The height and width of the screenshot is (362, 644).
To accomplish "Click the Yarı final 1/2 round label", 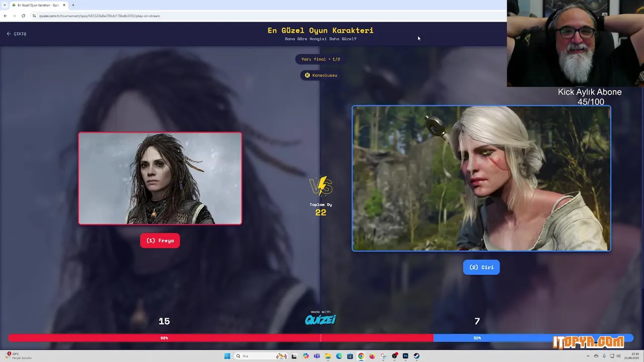I will coord(320,59).
